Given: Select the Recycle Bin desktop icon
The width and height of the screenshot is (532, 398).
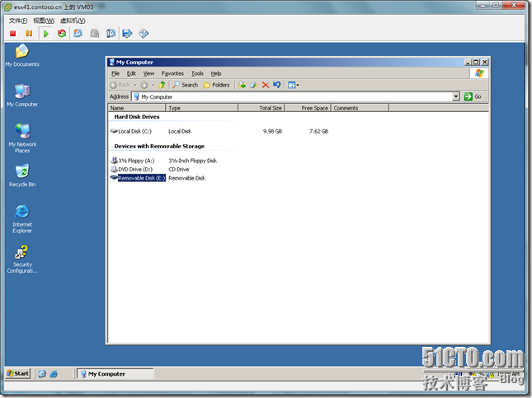Looking at the screenshot, I should 22,176.
